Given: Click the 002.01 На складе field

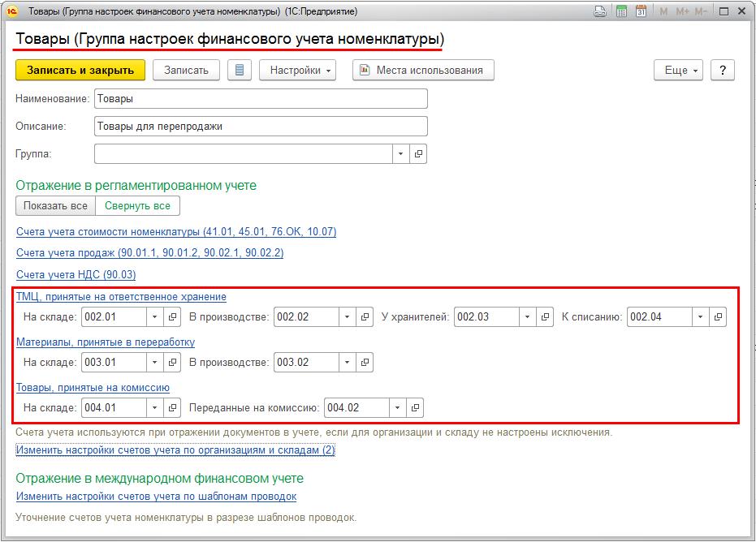Looking at the screenshot, I should pos(114,316).
